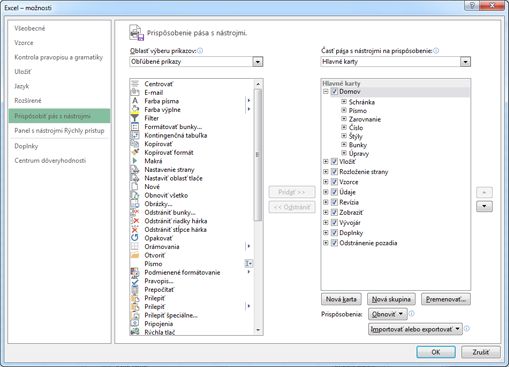This screenshot has width=509, height=367.
Task: Uncheck the Domov tab checkbox
Action: 334,92
